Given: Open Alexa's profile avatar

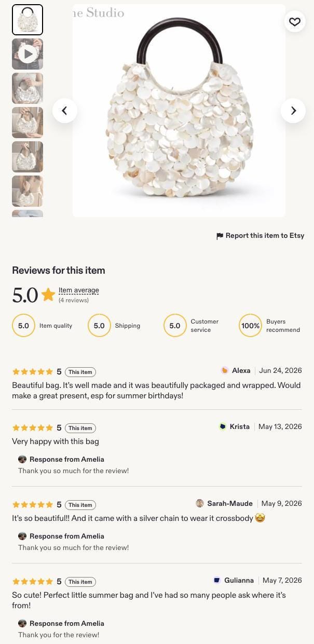Looking at the screenshot, I should click(225, 370).
